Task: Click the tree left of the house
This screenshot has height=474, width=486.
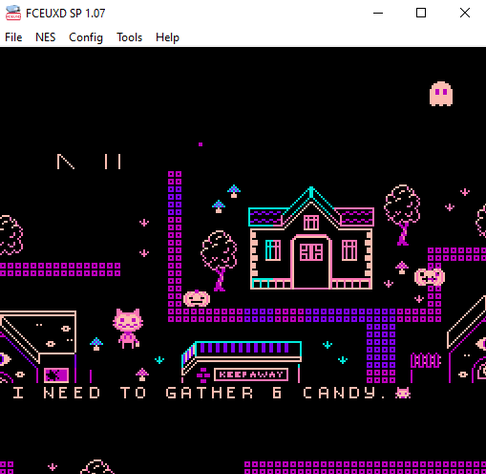Action: [x=219, y=260]
